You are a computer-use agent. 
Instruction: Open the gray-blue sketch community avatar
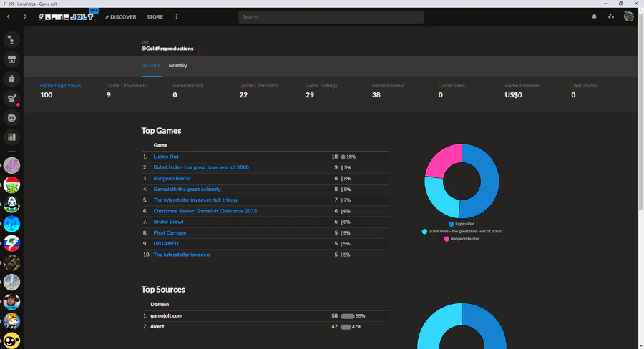coord(11,282)
